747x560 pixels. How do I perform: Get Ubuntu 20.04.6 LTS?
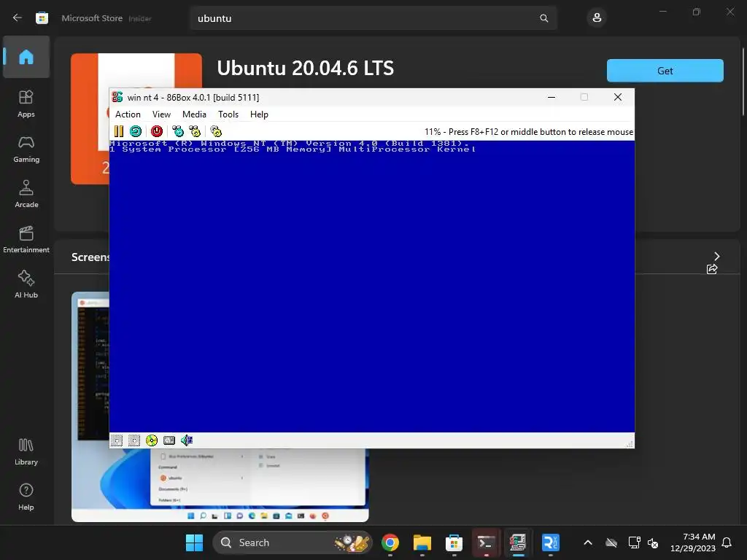click(x=665, y=71)
